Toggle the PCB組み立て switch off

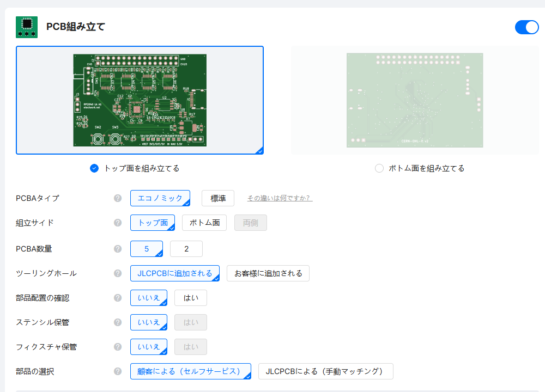(526, 27)
